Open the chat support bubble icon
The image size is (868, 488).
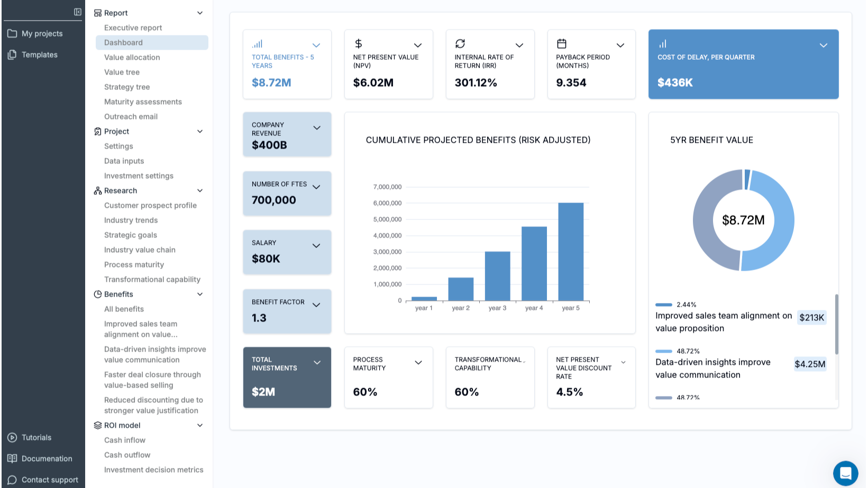pos(845,473)
